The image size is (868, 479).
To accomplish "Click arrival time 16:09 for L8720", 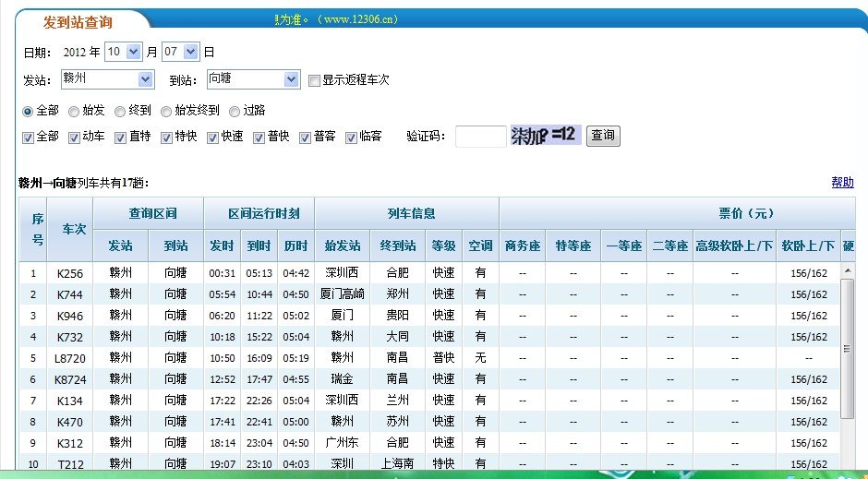I will click(x=259, y=358).
